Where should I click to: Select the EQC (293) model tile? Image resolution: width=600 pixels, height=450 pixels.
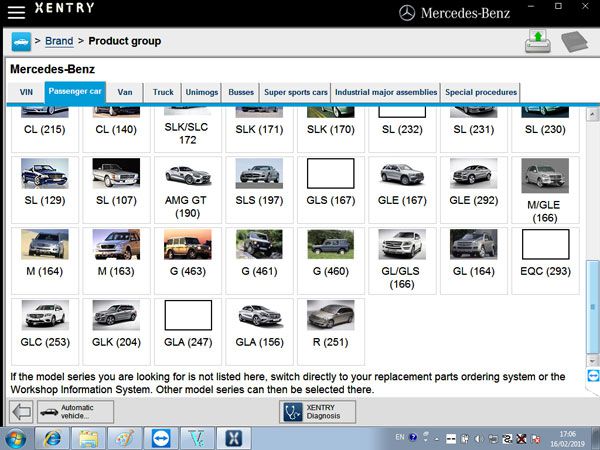point(545,261)
